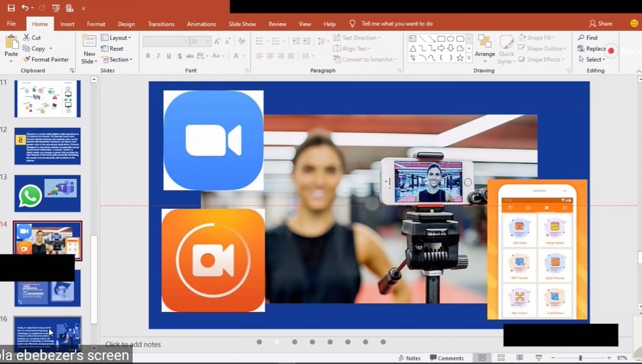Open the Comments pane from status bar
Image resolution: width=642 pixels, height=364 pixels.
[x=446, y=358]
